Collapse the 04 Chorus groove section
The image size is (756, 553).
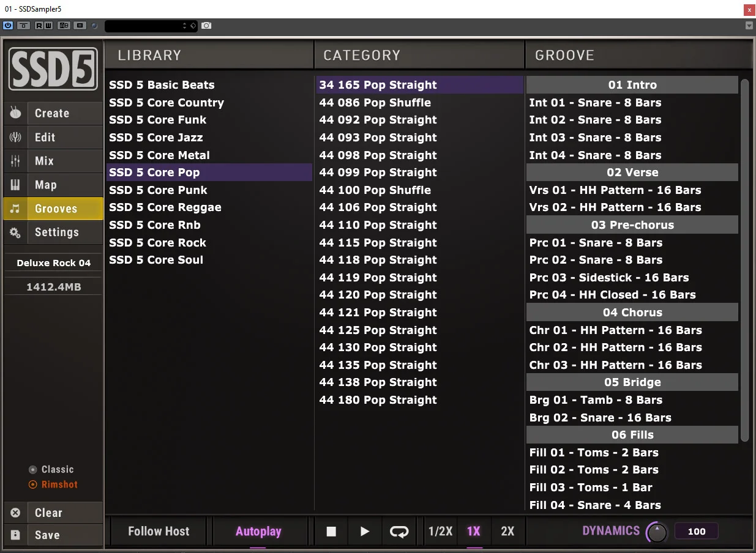coord(632,313)
